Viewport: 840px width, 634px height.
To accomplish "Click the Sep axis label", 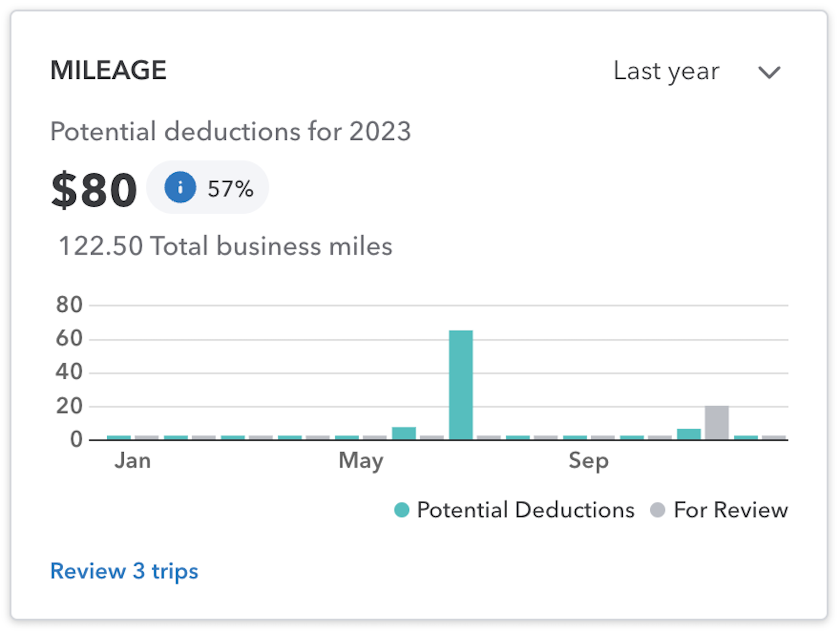I will coord(588,461).
